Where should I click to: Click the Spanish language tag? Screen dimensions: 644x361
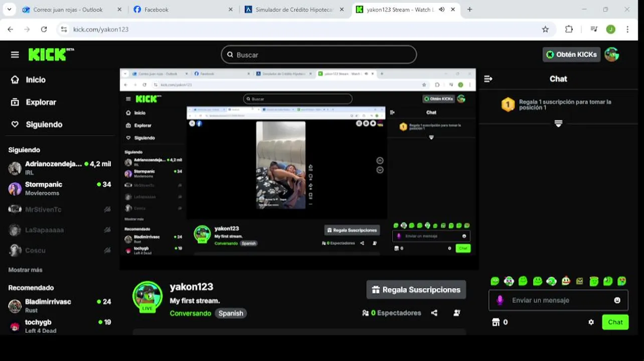[231, 313]
